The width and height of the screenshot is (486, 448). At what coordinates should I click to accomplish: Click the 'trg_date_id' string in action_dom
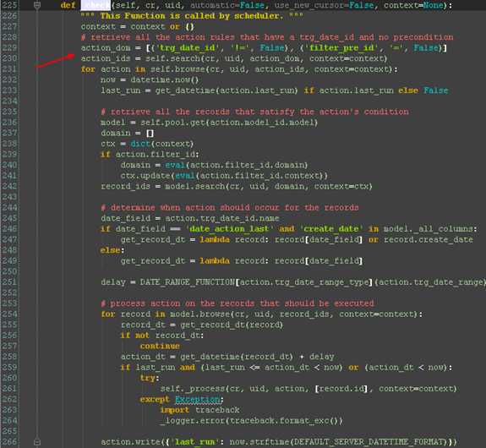[187, 47]
